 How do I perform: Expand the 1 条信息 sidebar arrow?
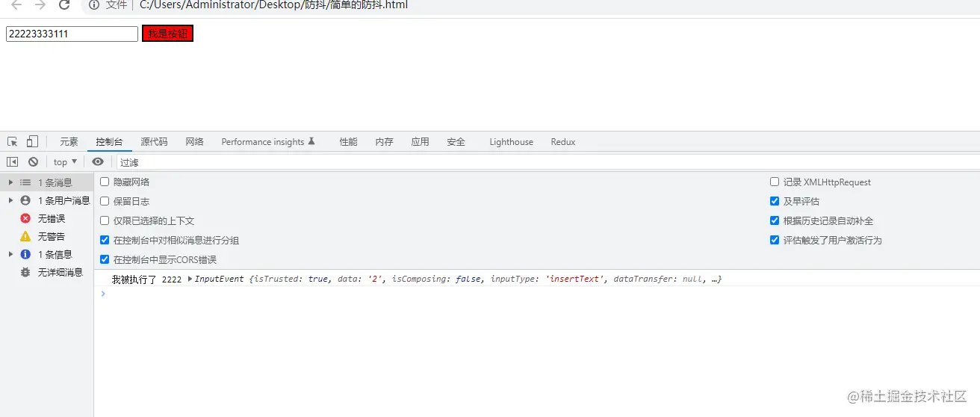click(10, 254)
